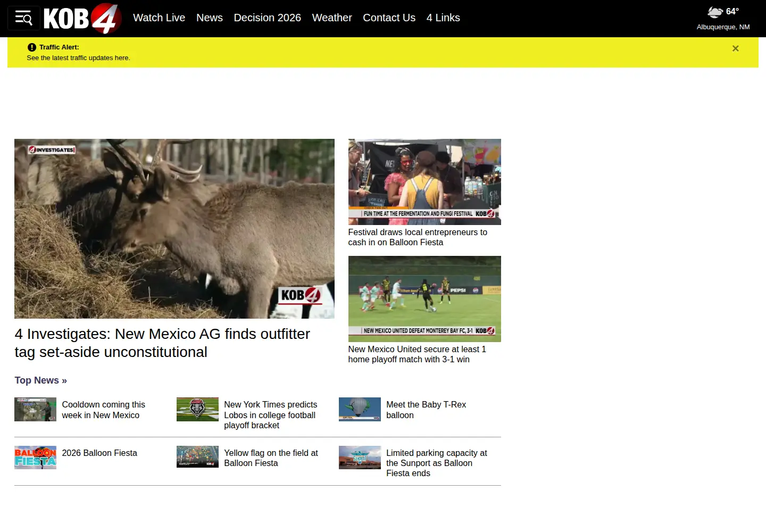Open the News menu item
Screen dimensions: 766x532
tap(210, 18)
